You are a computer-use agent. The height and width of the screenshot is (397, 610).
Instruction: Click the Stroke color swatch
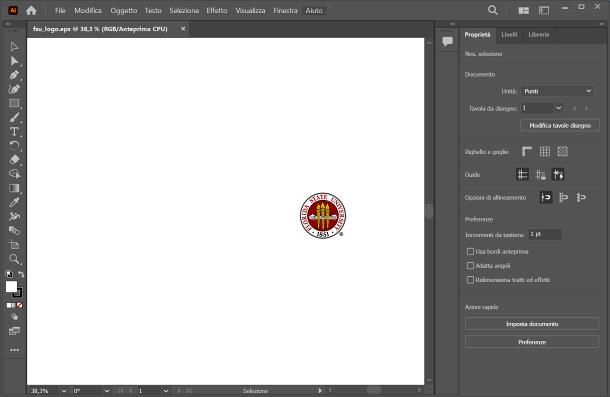tap(18, 293)
